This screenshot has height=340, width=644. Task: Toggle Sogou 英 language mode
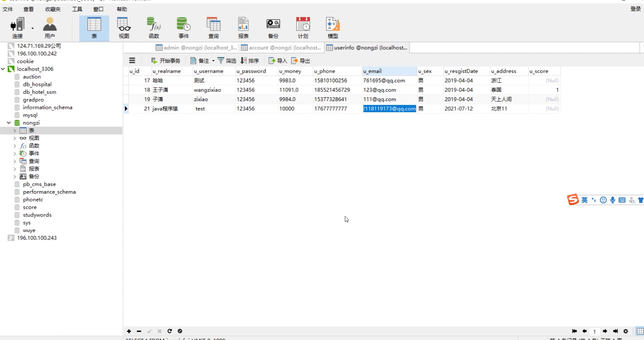pos(585,200)
